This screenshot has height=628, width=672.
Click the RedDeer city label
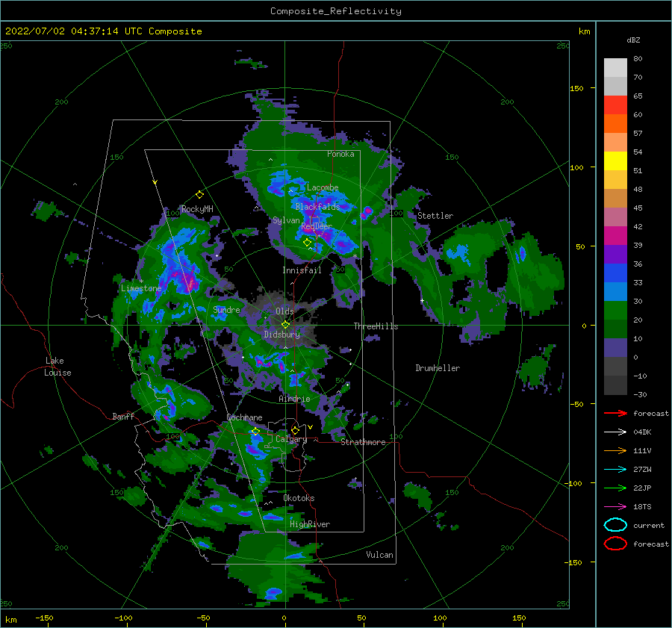[317, 226]
